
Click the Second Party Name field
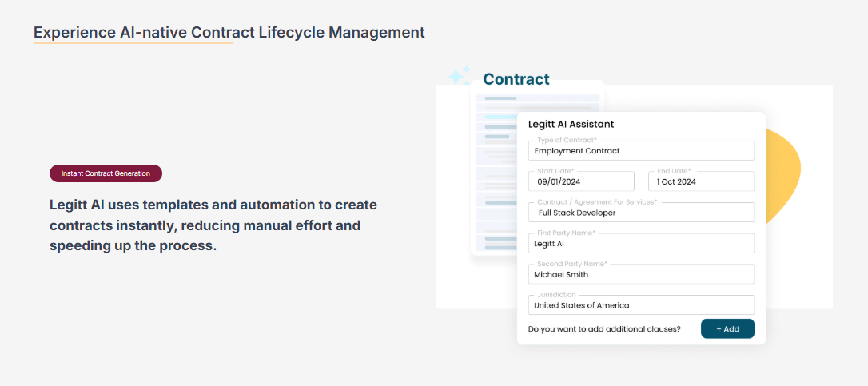point(641,274)
